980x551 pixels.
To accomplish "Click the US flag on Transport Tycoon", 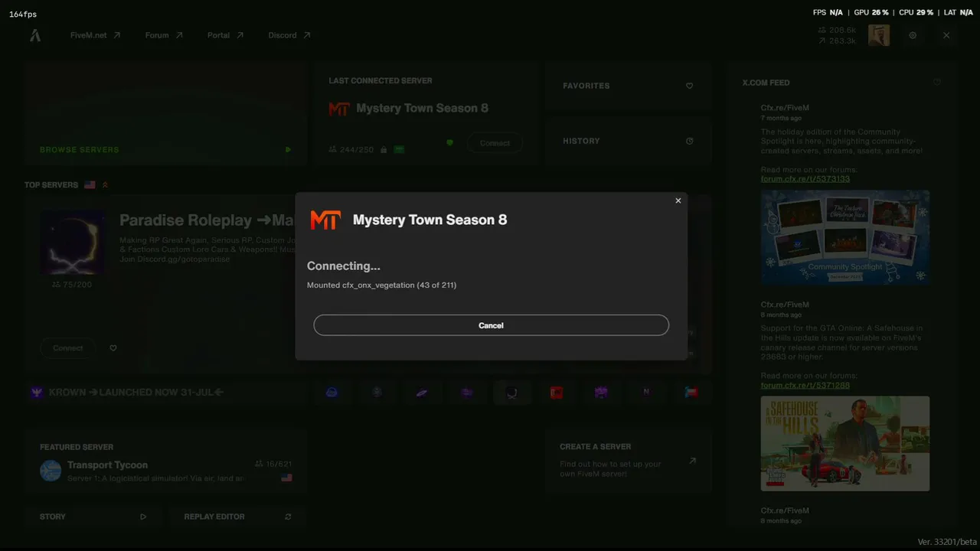I will click(x=287, y=478).
